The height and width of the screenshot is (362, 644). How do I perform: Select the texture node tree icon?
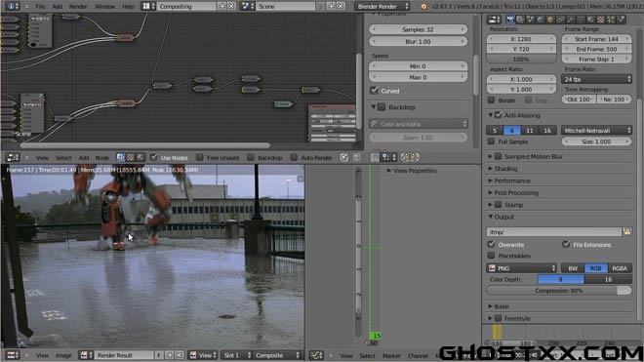pyautogui.click(x=130, y=157)
